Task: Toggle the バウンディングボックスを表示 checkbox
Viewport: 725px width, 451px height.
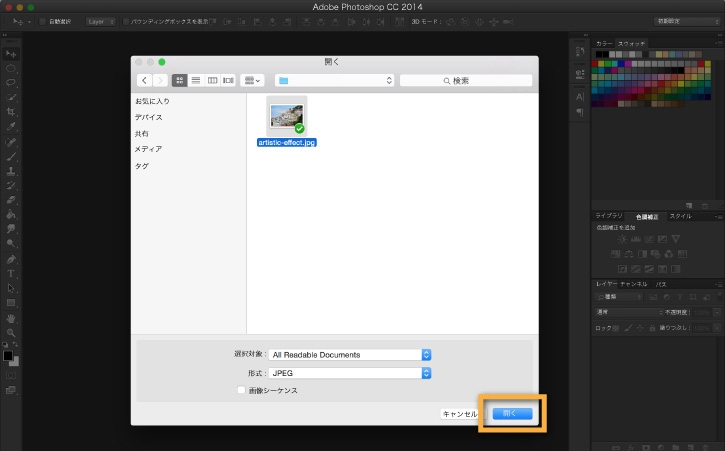Action: (x=126, y=22)
